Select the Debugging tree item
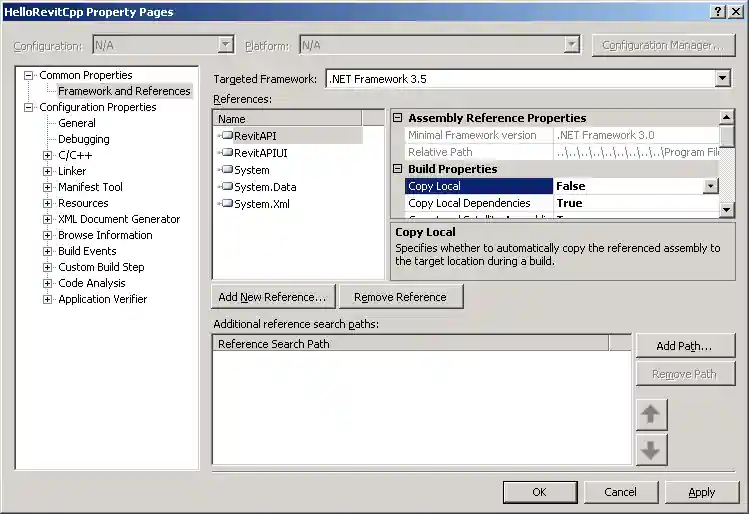This screenshot has height=514, width=749. (84, 139)
